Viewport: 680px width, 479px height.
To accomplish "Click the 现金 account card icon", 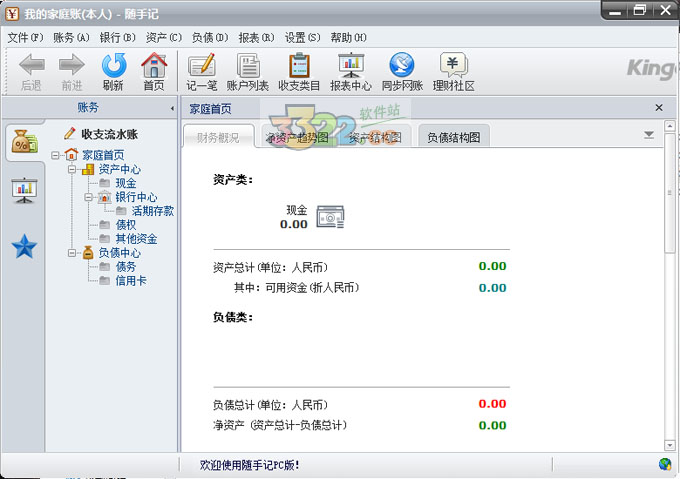I will click(x=330, y=216).
